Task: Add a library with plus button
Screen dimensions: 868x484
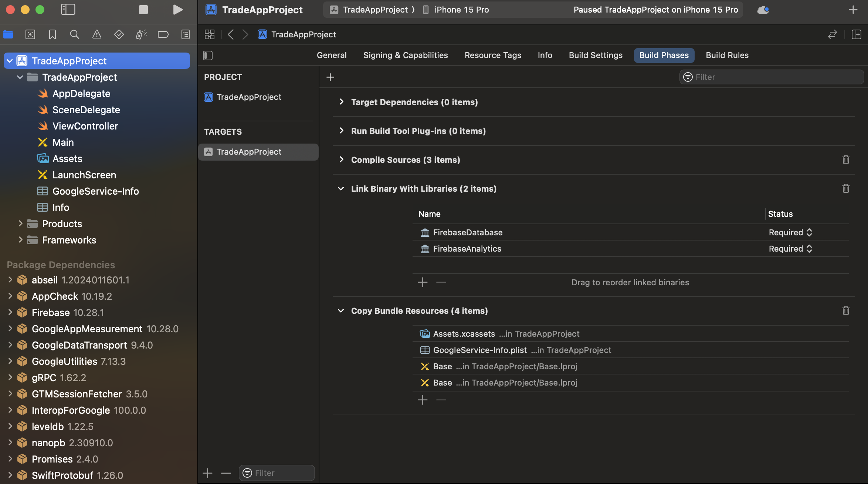Action: point(423,282)
